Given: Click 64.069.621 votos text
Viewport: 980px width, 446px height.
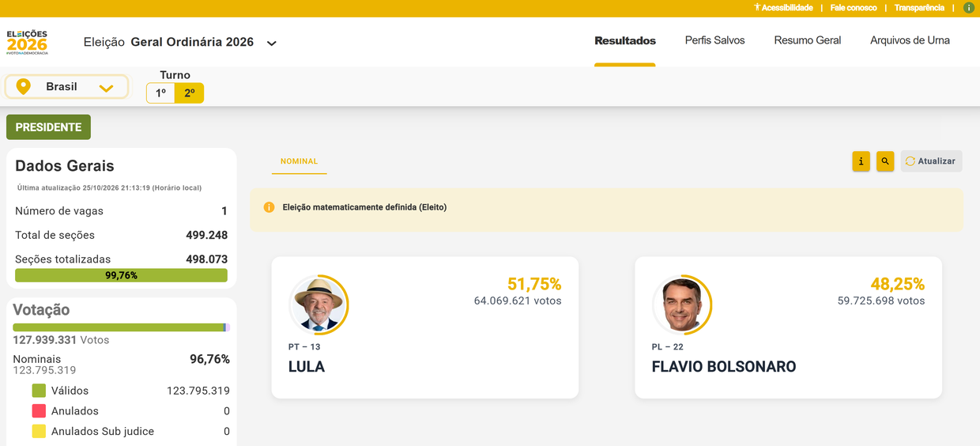Looking at the screenshot, I should click(518, 301).
